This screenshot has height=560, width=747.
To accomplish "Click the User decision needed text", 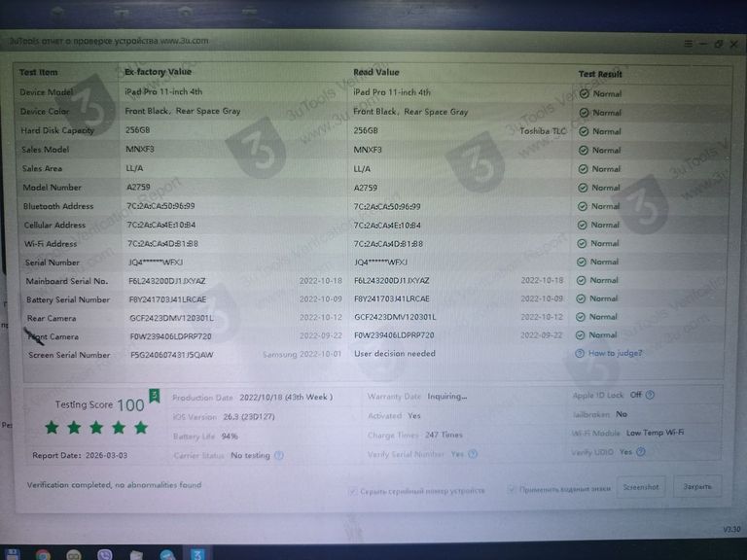I will 395,353.
